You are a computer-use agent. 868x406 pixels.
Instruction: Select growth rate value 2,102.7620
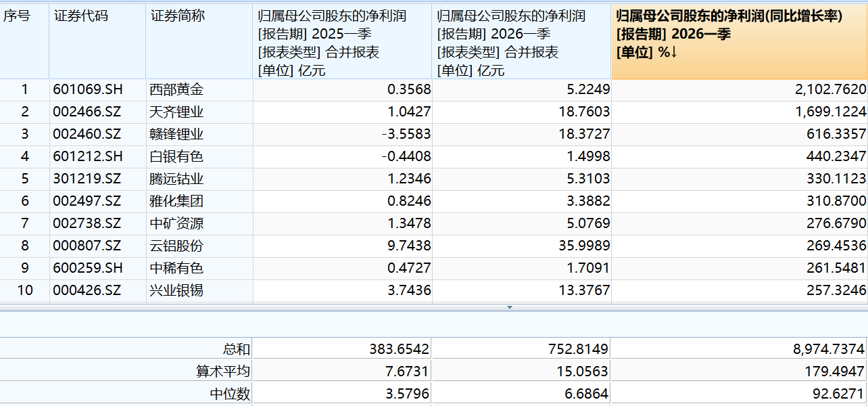[x=831, y=90]
